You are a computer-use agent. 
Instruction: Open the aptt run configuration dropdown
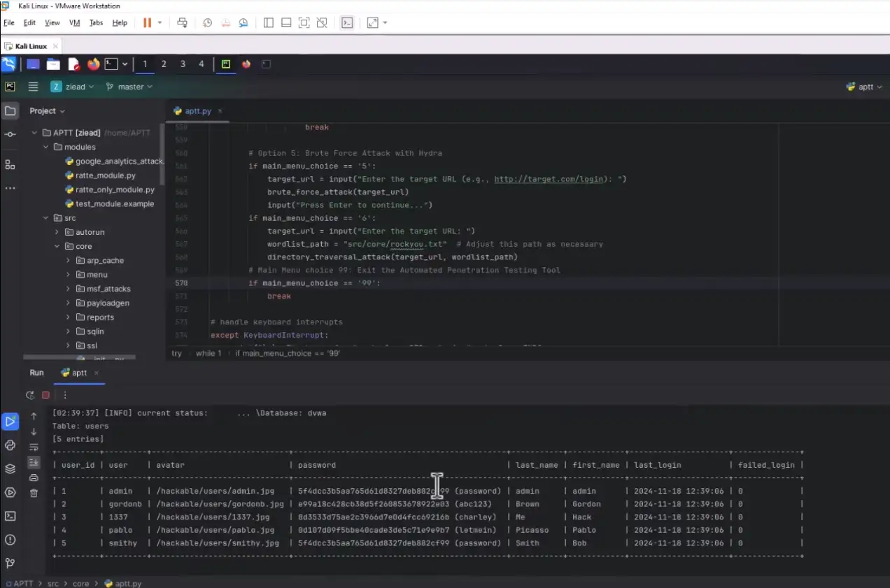point(866,86)
